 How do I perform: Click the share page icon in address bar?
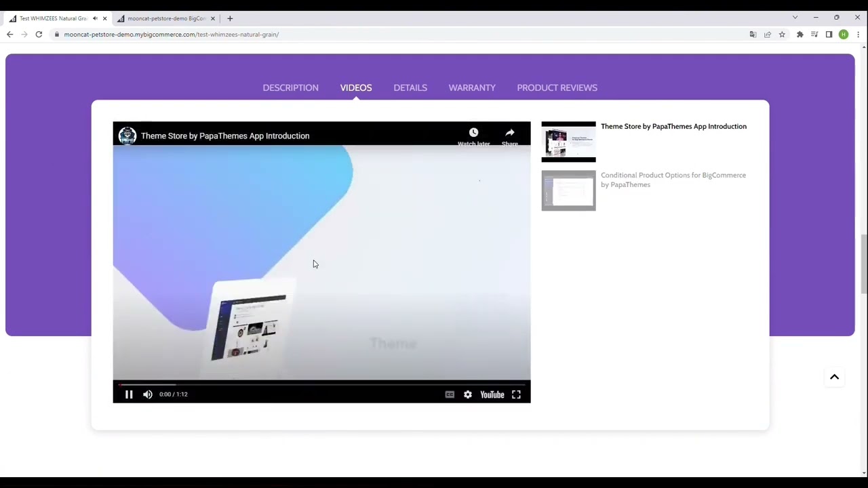pyautogui.click(x=768, y=35)
